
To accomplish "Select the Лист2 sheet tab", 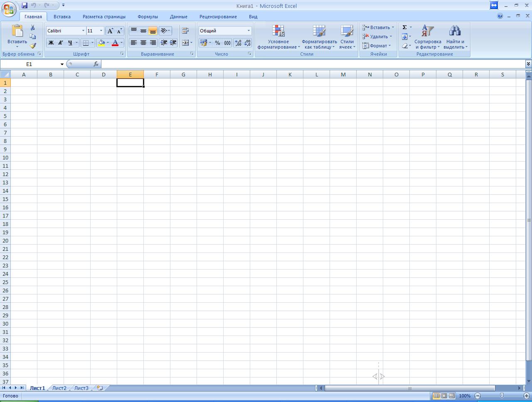I will [x=59, y=388].
